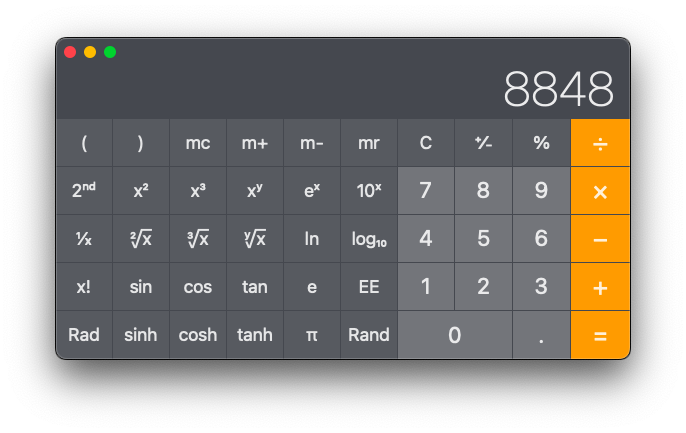
Task: Switch angle mode with Rad key
Action: 84,335
